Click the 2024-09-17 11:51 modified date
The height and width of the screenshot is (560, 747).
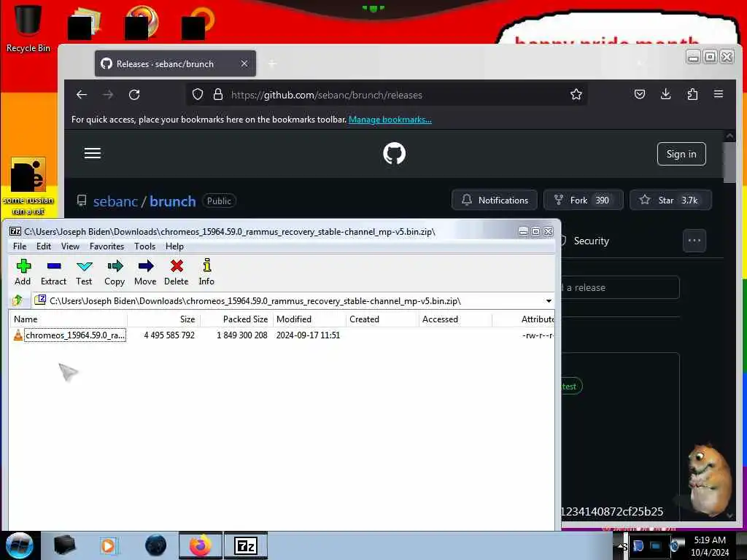click(309, 335)
